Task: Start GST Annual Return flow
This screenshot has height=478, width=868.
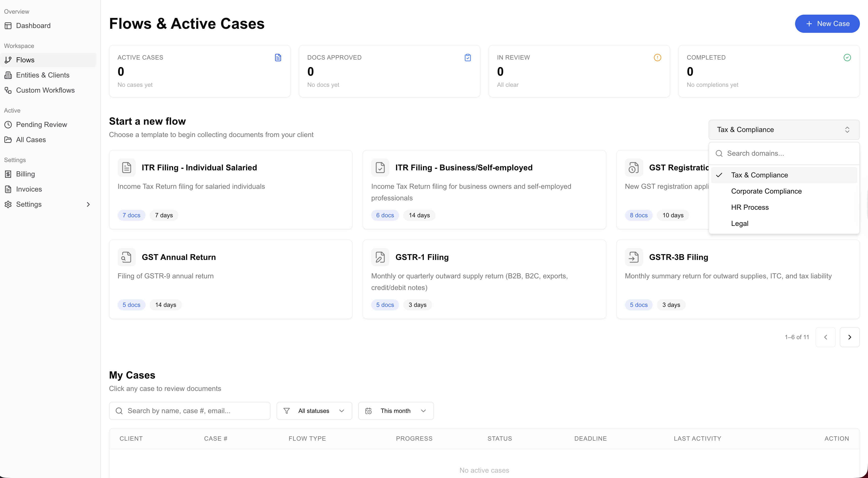Action: (231, 279)
